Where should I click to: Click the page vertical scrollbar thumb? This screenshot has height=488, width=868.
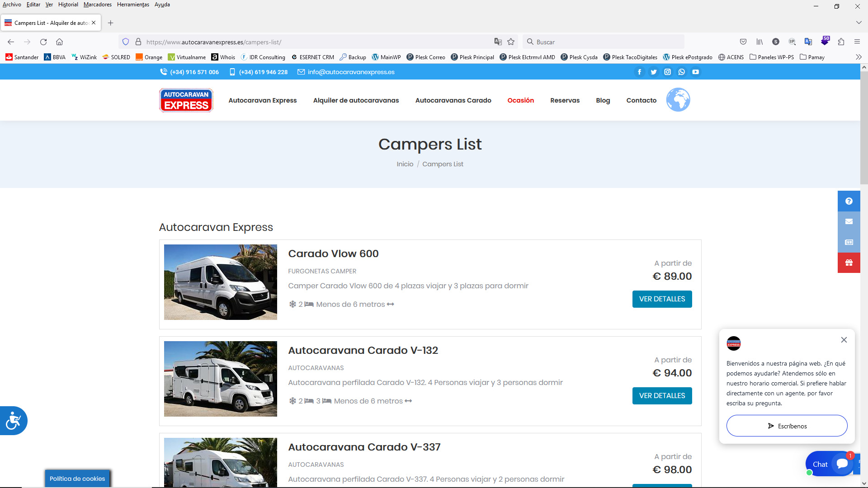tap(864, 127)
